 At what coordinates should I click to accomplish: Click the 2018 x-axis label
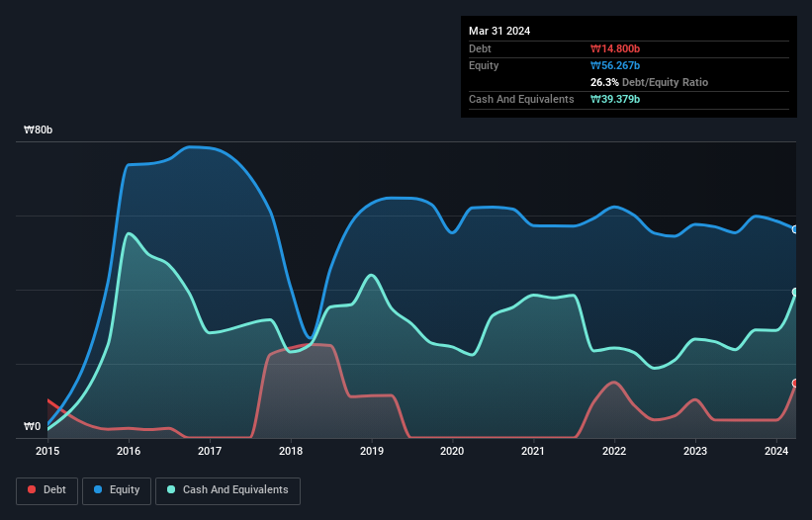point(291,451)
